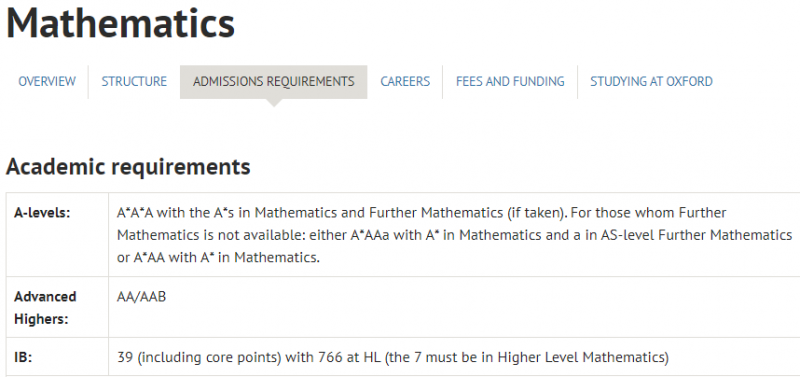
Task: Click the line 'Mathematics is not available: either A*AAa'
Action: click(x=454, y=235)
